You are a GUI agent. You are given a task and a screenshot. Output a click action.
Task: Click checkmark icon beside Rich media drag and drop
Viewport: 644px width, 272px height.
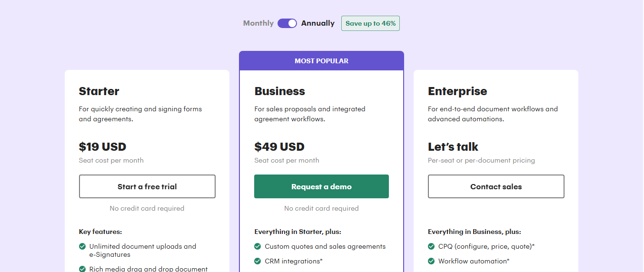click(82, 269)
